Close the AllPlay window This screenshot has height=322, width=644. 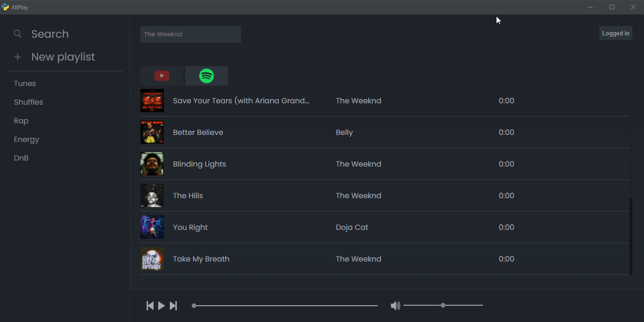click(633, 7)
